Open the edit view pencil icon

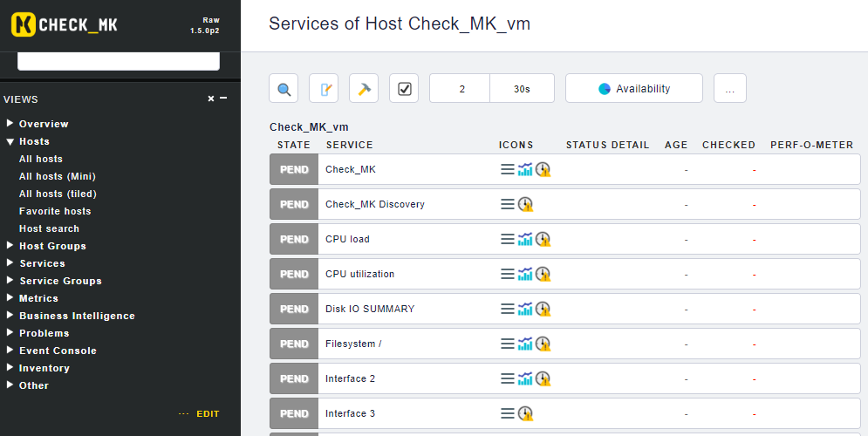324,88
